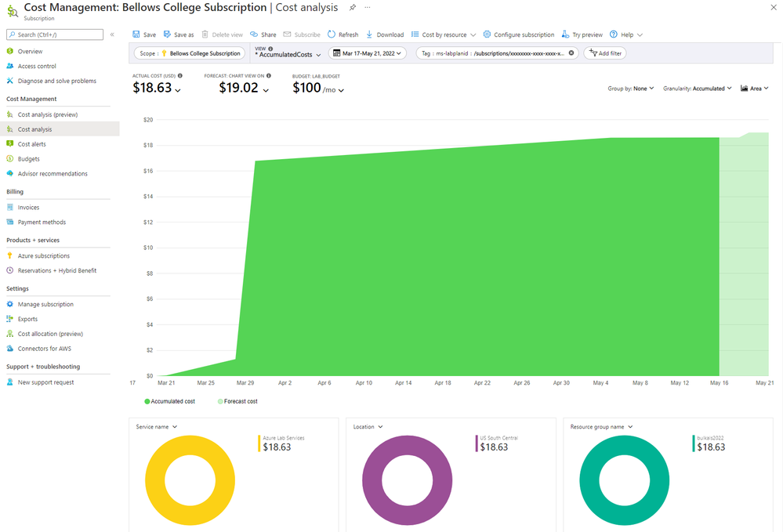Click the Share icon in toolbar
Screen dimensions: 783x532
(x=254, y=34)
